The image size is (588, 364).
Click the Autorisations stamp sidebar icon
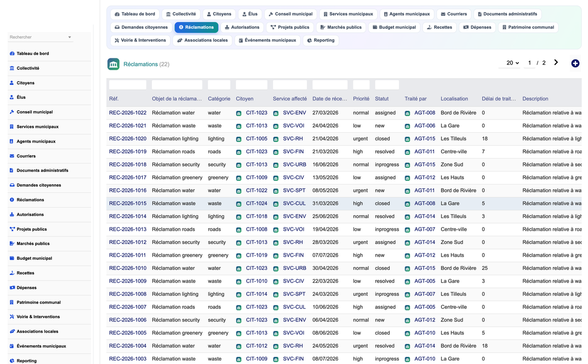12,214
